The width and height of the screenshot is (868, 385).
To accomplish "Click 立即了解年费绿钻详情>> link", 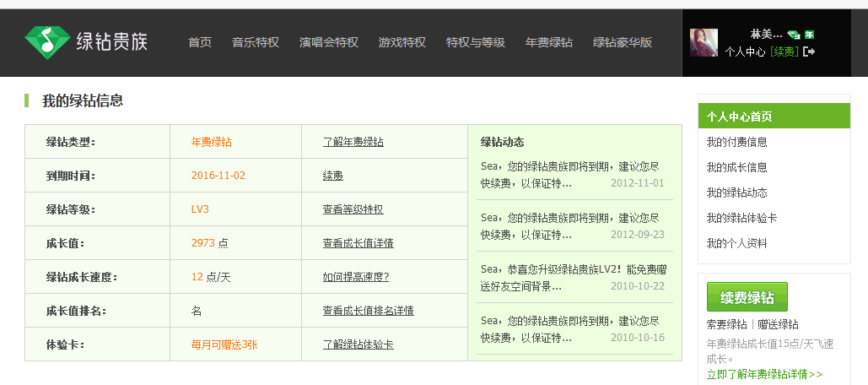I will tap(764, 374).
